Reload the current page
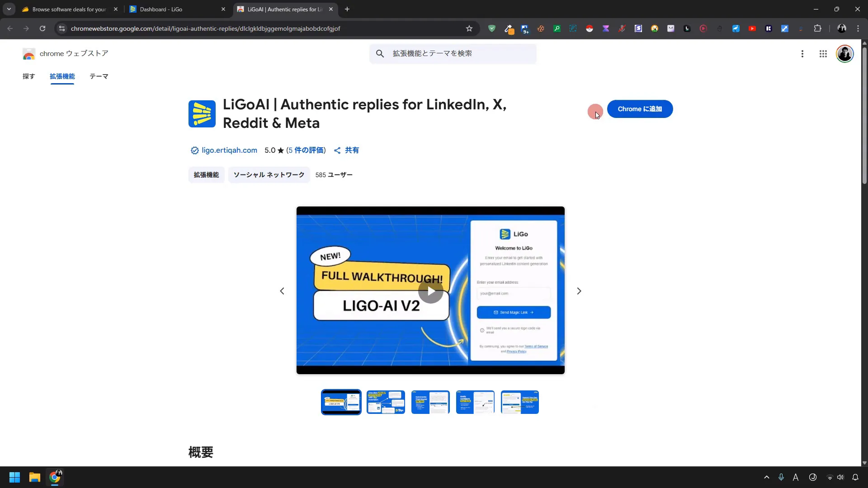868x488 pixels. [42, 28]
